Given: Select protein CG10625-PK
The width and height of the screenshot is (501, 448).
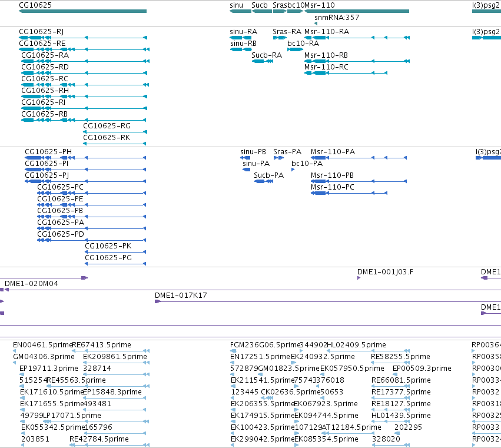Looking at the screenshot, I should tap(115, 252).
